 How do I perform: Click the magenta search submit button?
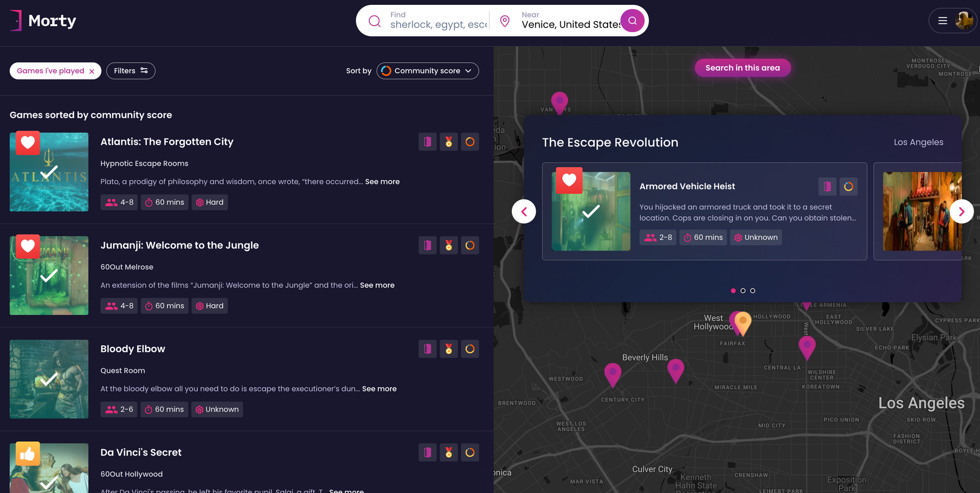click(x=632, y=21)
